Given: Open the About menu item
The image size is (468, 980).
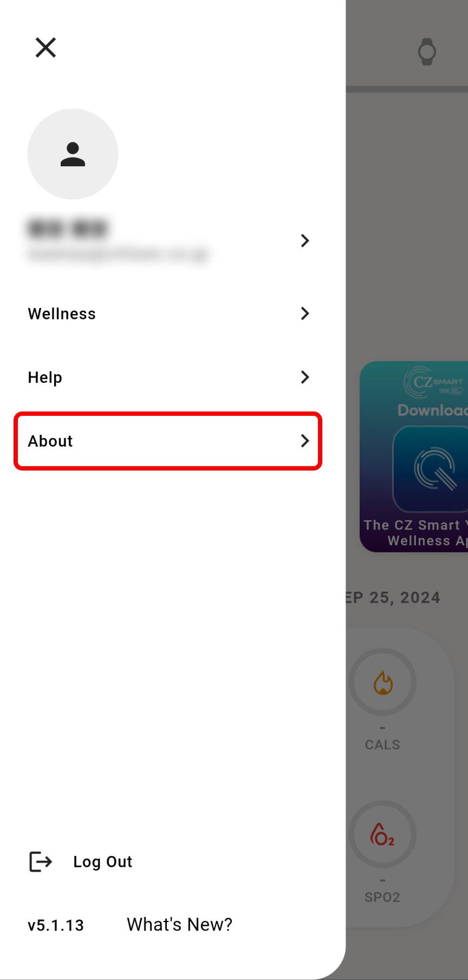Looking at the screenshot, I should (x=168, y=441).
